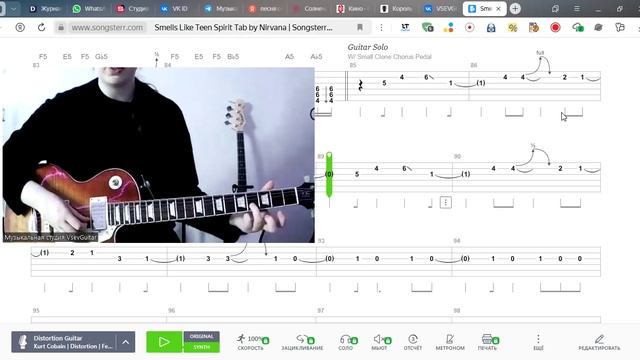Switch to the Король tab

pos(396,9)
